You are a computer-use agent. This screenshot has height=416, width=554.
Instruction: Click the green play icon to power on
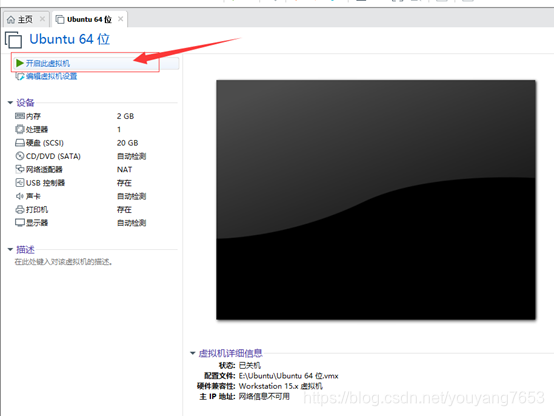[20, 63]
